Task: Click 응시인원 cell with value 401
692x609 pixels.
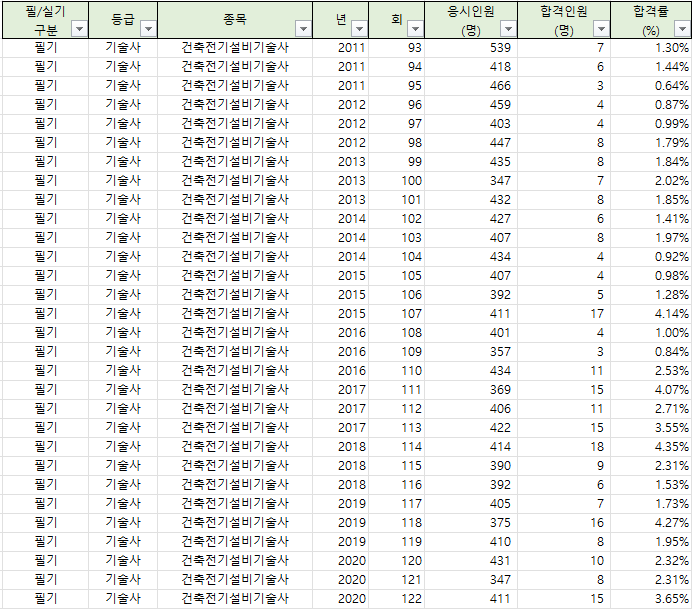Action: [471, 332]
